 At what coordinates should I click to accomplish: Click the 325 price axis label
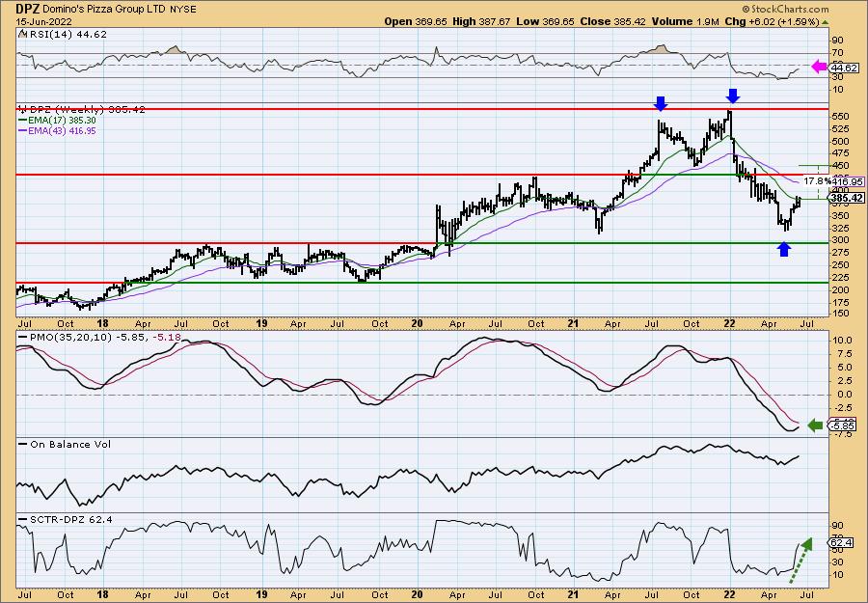[x=839, y=228]
